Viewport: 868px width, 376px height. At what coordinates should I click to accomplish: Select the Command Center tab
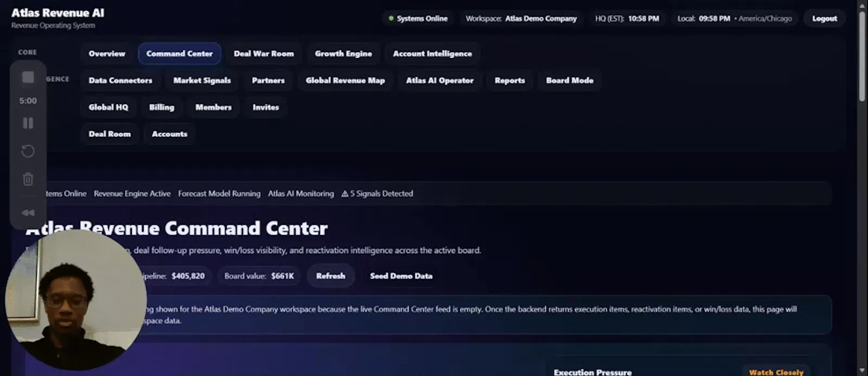(x=180, y=54)
